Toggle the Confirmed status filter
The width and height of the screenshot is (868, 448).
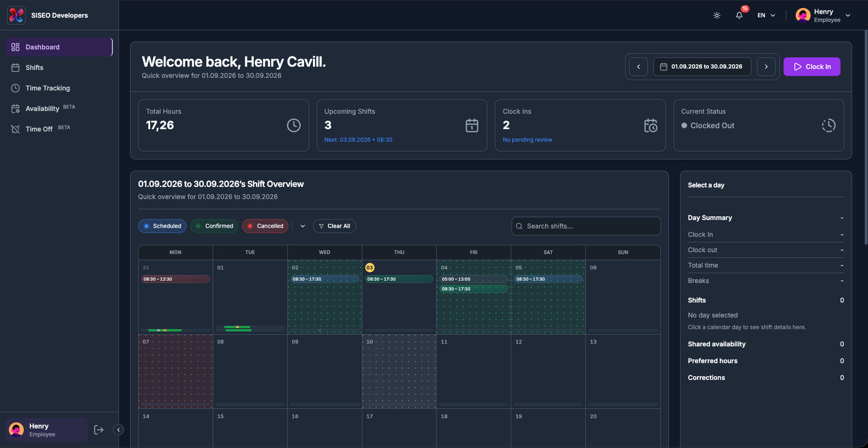[215, 226]
